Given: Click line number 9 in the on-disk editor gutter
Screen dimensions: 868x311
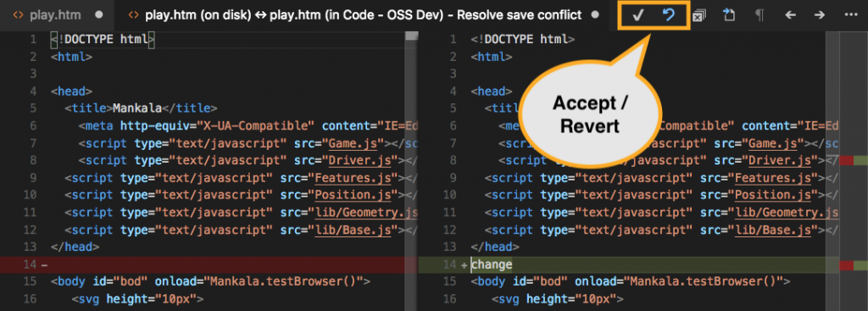Looking at the screenshot, I should 33,178.
